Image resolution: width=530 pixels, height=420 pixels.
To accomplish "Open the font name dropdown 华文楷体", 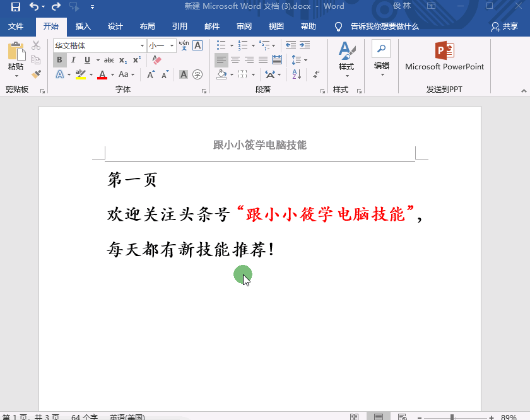I will (143, 45).
